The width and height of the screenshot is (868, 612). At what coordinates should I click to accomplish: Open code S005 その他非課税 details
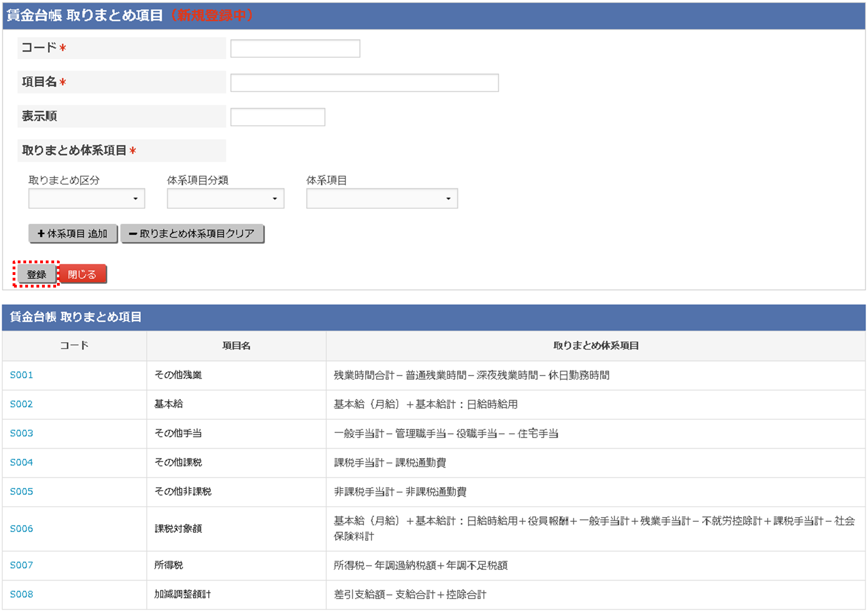(x=21, y=492)
